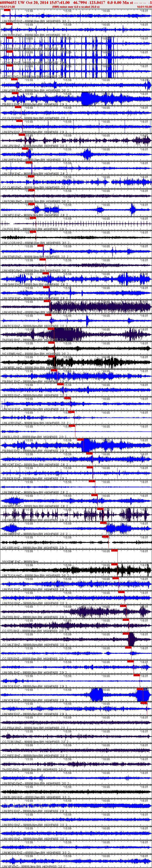Click red pick marker on PB B943 trace

coord(80,439)
